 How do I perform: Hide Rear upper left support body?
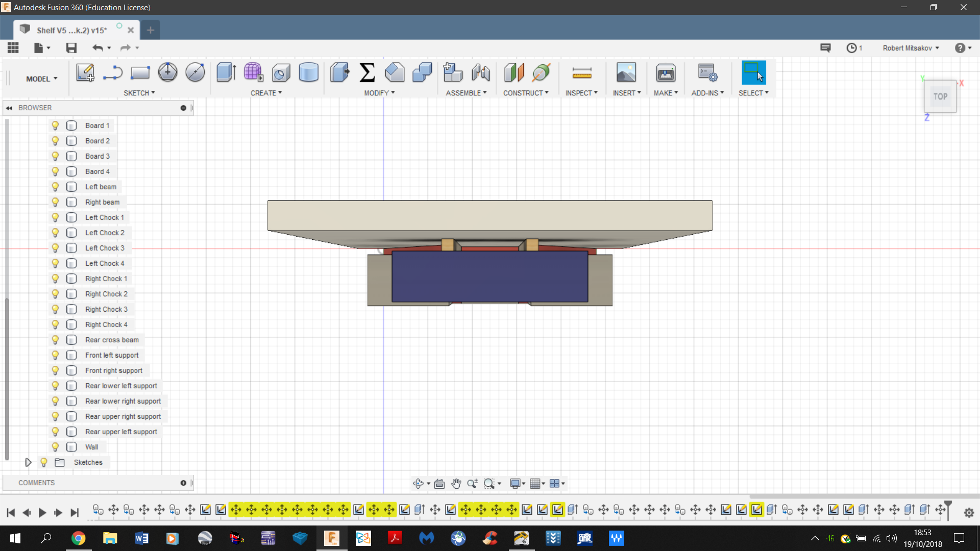(x=55, y=432)
